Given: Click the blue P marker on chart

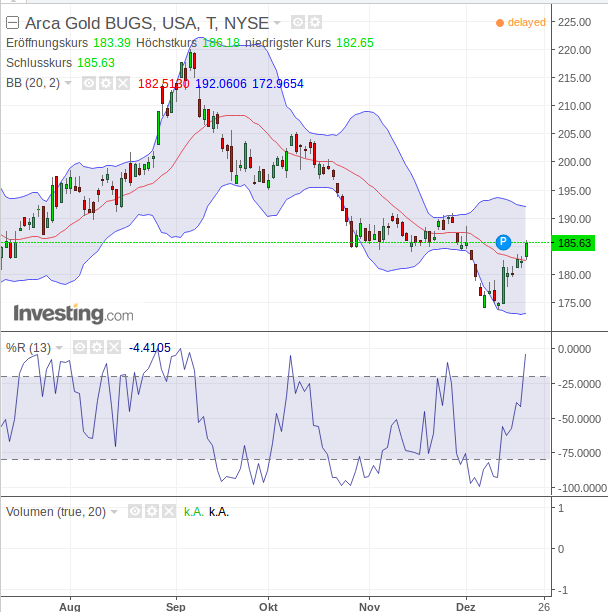Looking at the screenshot, I should [x=503, y=242].
